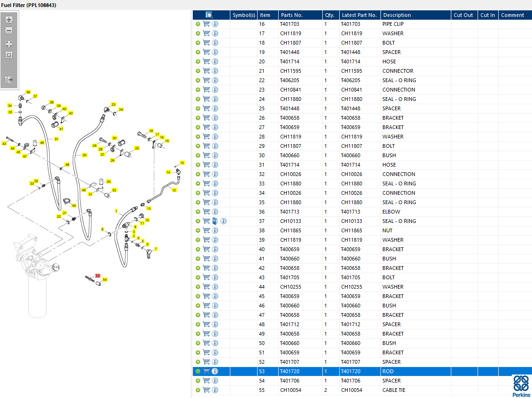The width and height of the screenshot is (532, 398).
Task: Zoom out of the parts diagram
Action: click(x=9, y=31)
